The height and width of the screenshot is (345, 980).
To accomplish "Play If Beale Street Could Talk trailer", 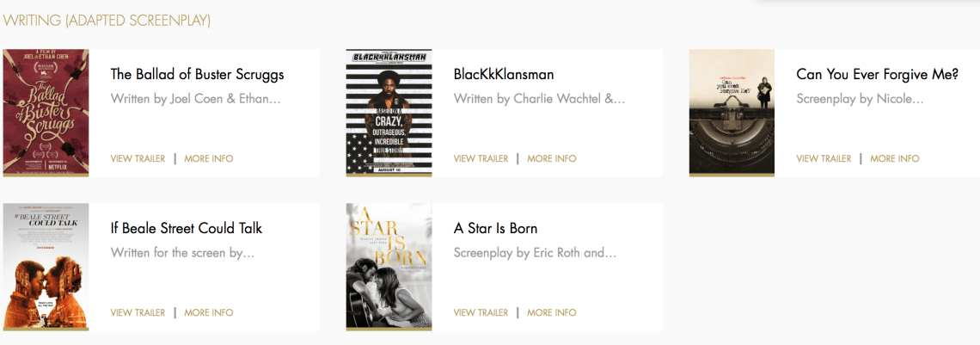I will click(138, 312).
